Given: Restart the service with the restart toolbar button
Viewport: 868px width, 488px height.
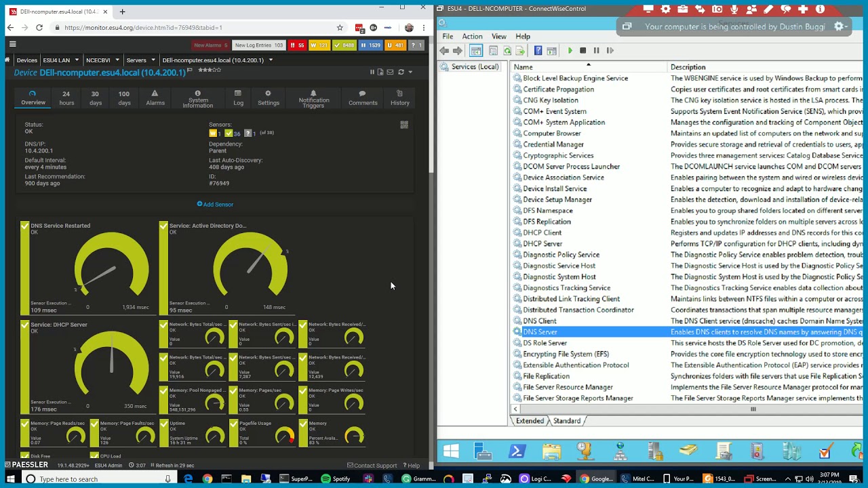Looking at the screenshot, I should click(x=610, y=51).
